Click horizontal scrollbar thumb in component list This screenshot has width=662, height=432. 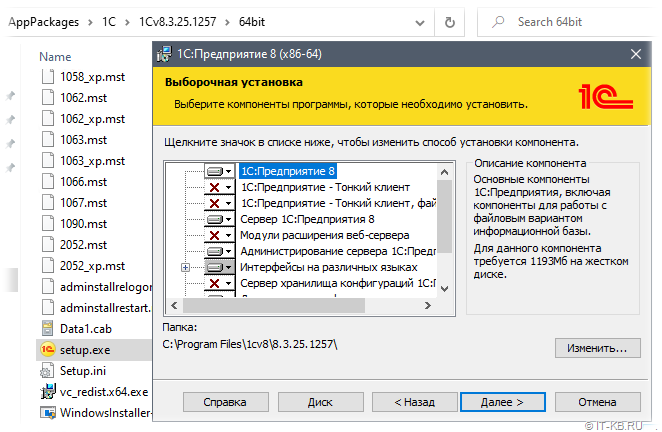point(274,305)
